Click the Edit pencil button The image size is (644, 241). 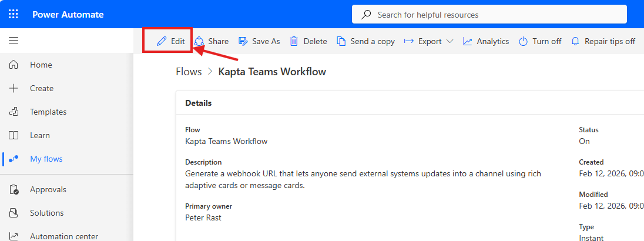click(x=170, y=41)
